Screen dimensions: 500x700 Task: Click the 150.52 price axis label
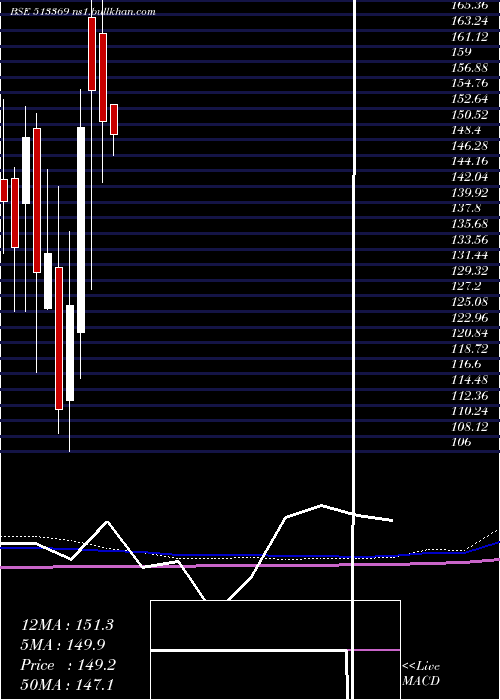click(x=469, y=115)
